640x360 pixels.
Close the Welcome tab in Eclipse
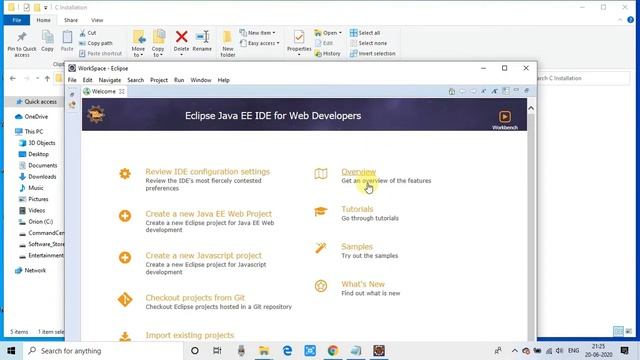pyautogui.click(x=122, y=91)
